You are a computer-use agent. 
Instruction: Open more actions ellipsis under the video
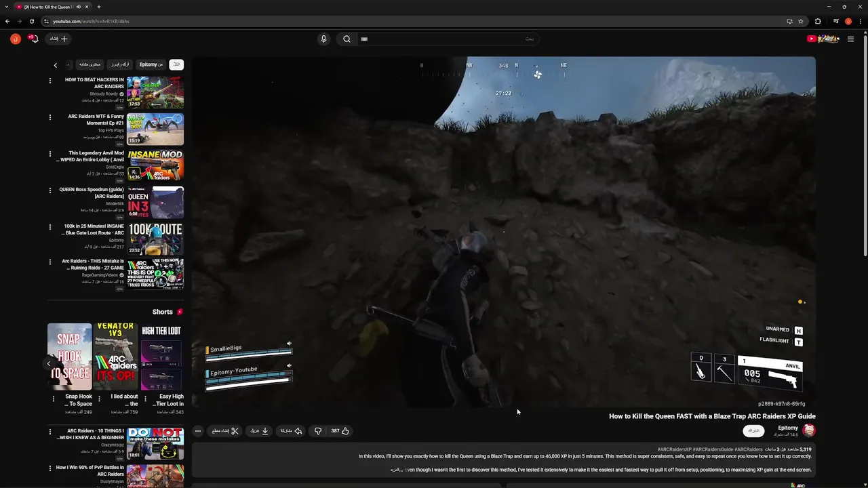coord(197,430)
